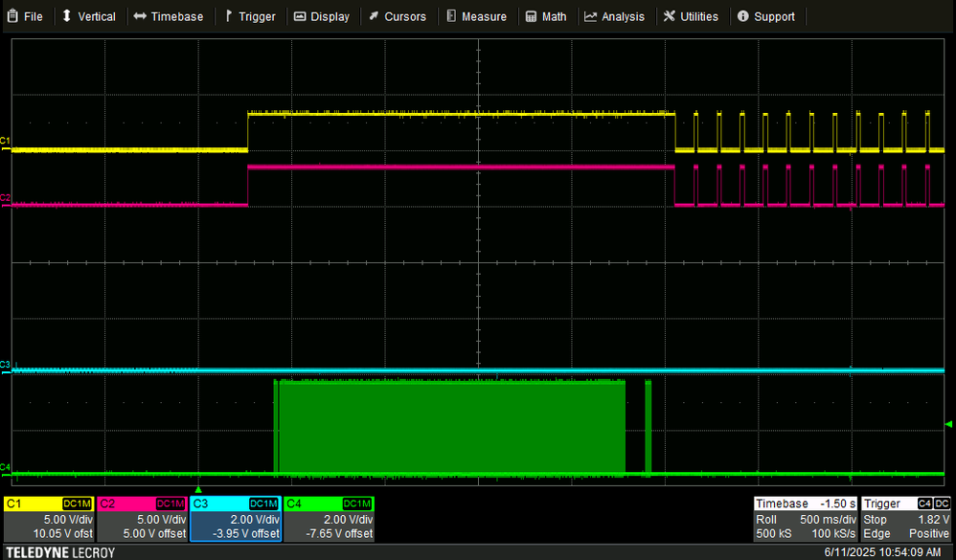
Task: Click the C1 5.00 V/div value
Action: click(x=68, y=520)
